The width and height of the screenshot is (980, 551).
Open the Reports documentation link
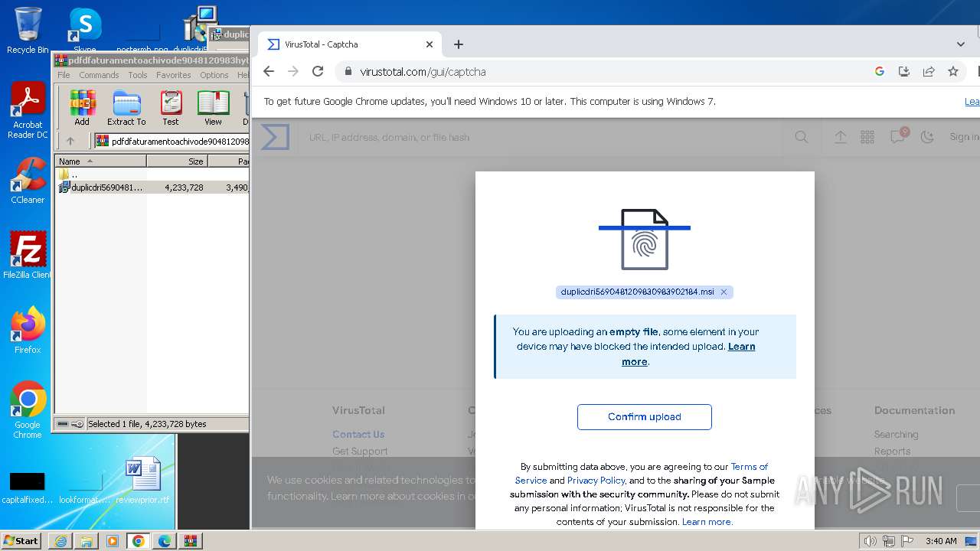892,452
